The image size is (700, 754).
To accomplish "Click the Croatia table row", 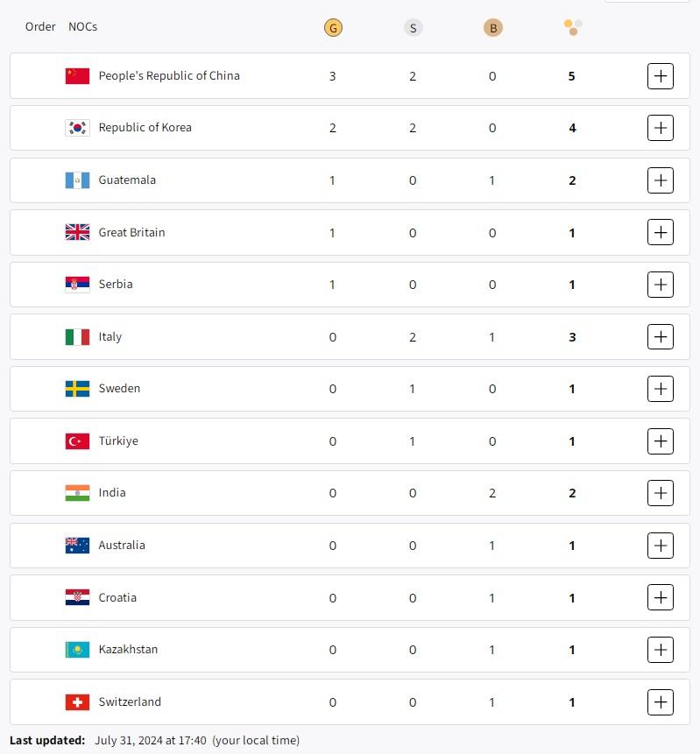I will coord(350,598).
